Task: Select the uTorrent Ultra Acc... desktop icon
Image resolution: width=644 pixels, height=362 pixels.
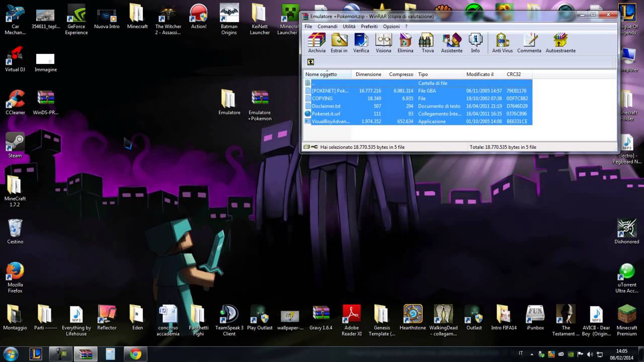Action: [x=627, y=278]
